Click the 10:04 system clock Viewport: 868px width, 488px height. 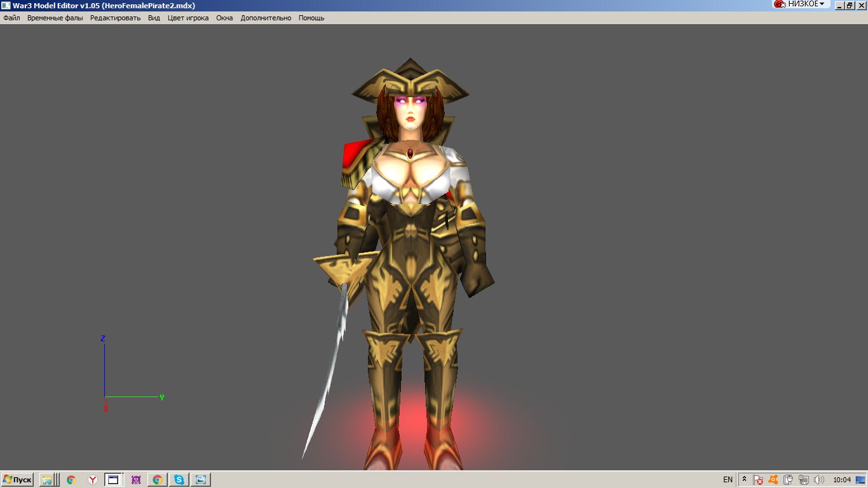(x=842, y=480)
